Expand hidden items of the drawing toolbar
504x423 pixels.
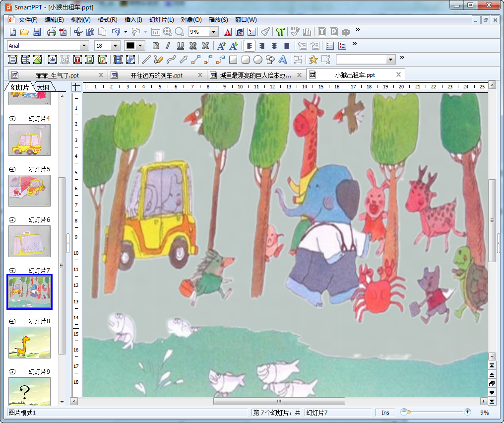click(402, 58)
